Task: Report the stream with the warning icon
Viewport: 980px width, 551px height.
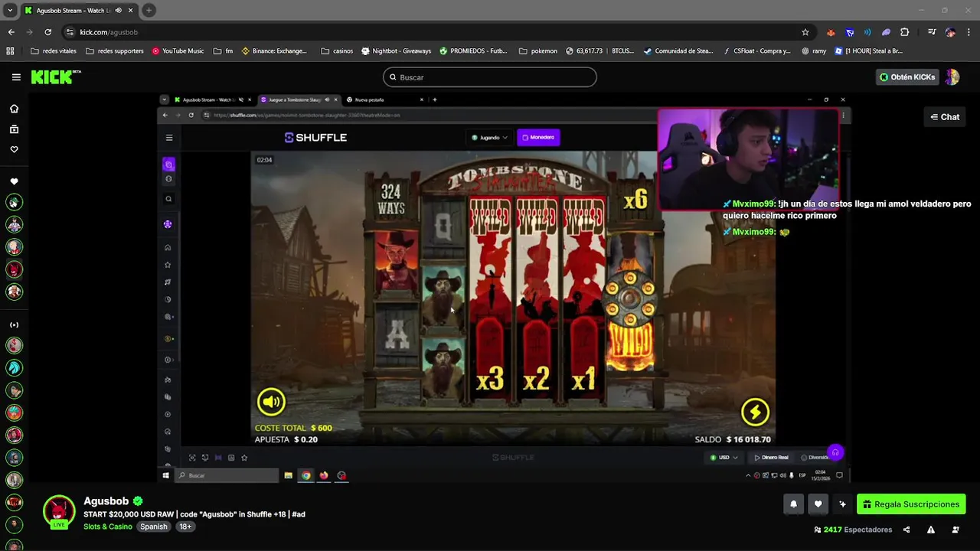Action: [x=931, y=530]
